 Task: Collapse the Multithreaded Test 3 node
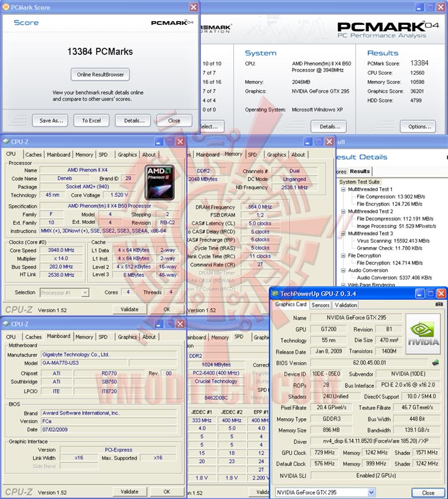coord(343,233)
